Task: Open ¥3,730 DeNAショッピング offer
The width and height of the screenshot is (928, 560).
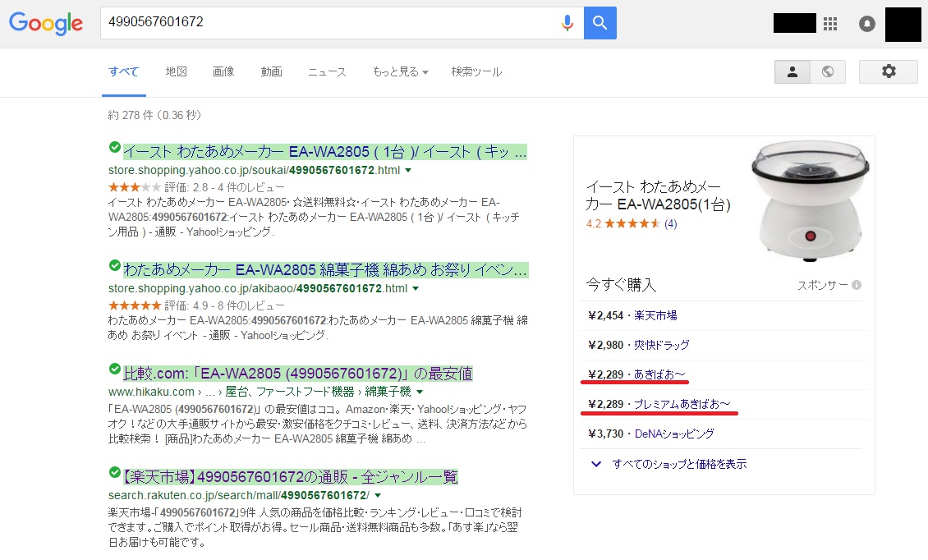Action: tap(651, 434)
